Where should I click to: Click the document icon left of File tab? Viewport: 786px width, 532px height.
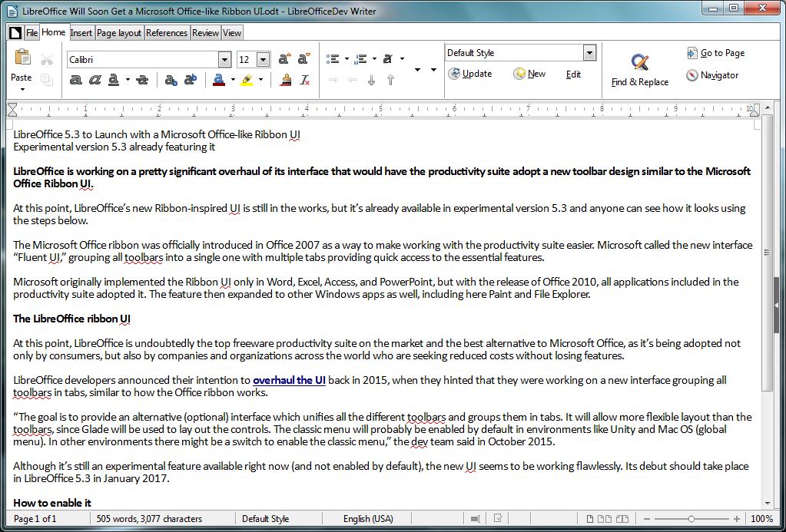[15, 33]
